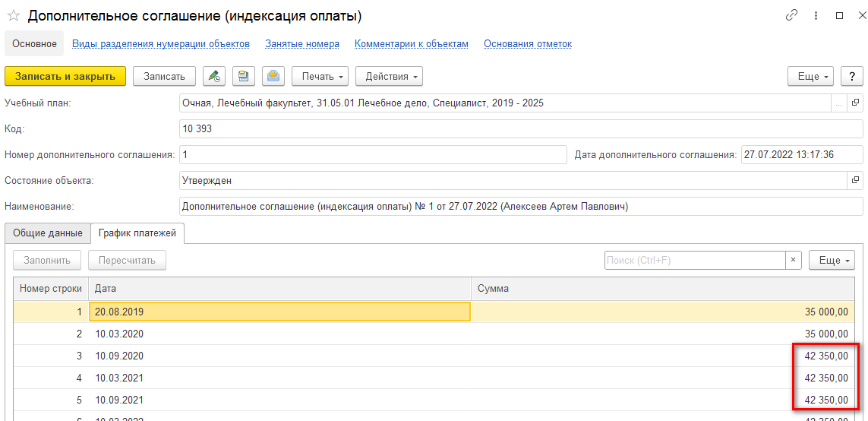Select the date cell 10.09.2020
868x421 pixels.
click(x=279, y=356)
